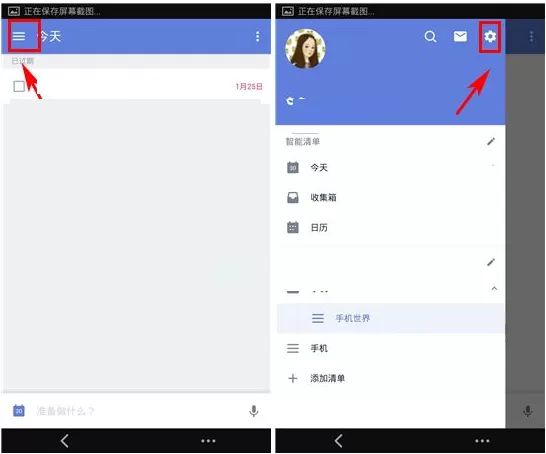The width and height of the screenshot is (546, 454).
Task: Tap the inbox tray icon next to 收集箱
Action: [292, 197]
